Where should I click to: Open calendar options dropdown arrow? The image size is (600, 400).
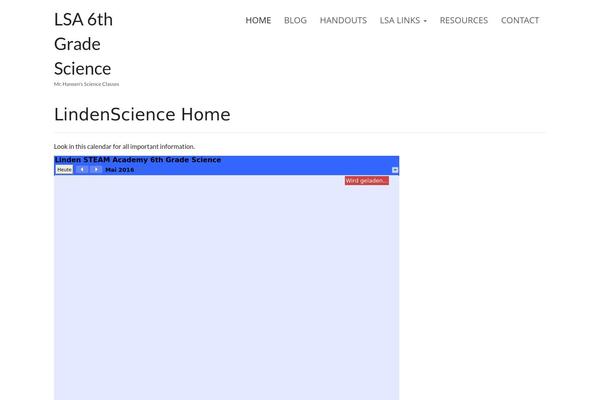395,170
